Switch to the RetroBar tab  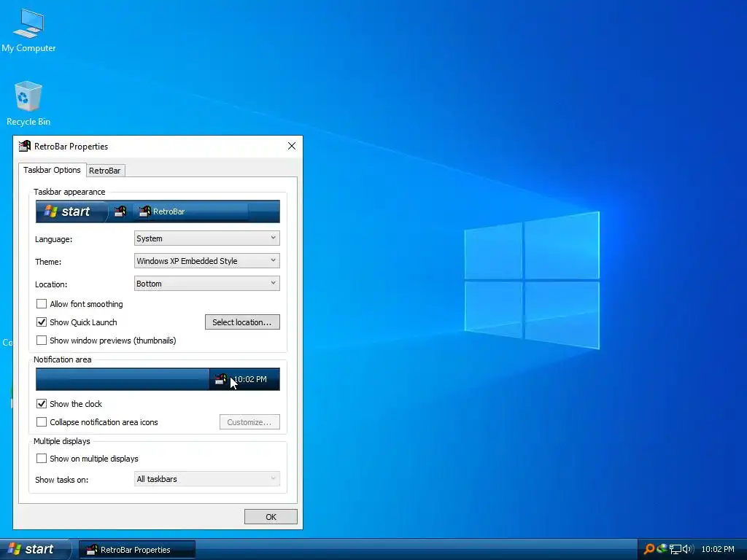click(105, 171)
